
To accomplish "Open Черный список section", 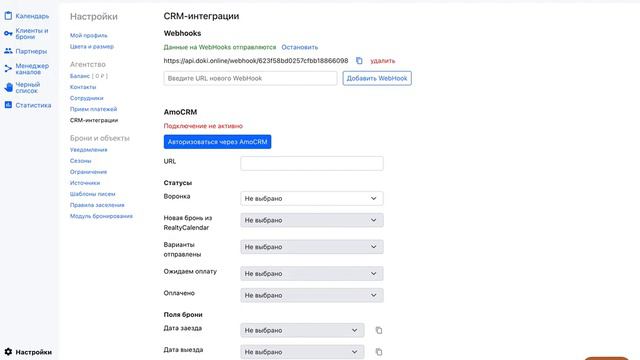I will tap(28, 87).
